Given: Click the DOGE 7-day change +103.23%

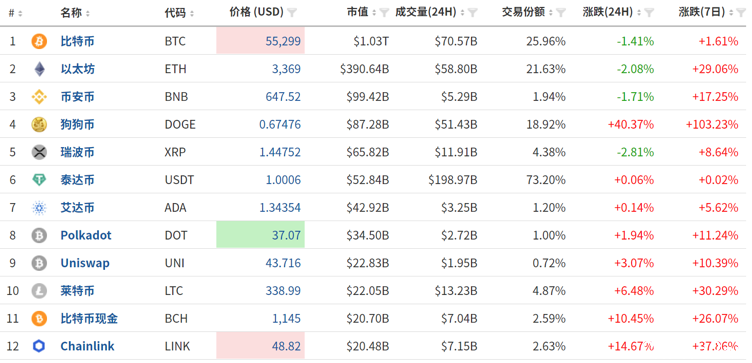Looking at the screenshot, I should 712,125.
